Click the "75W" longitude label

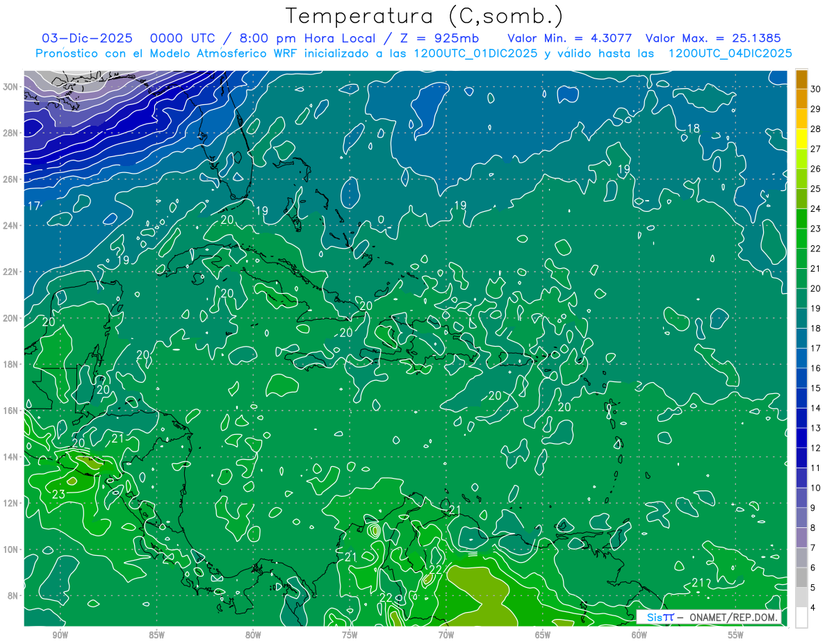(x=350, y=635)
